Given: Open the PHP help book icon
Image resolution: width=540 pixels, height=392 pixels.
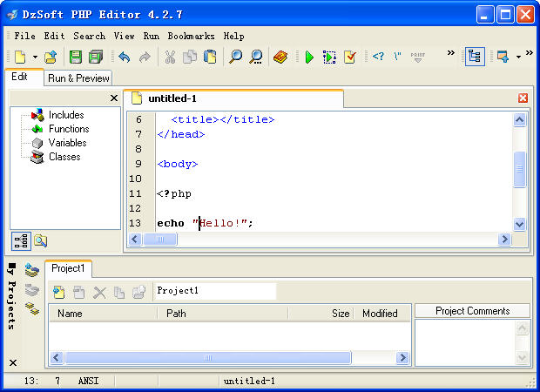Looking at the screenshot, I should [x=280, y=57].
